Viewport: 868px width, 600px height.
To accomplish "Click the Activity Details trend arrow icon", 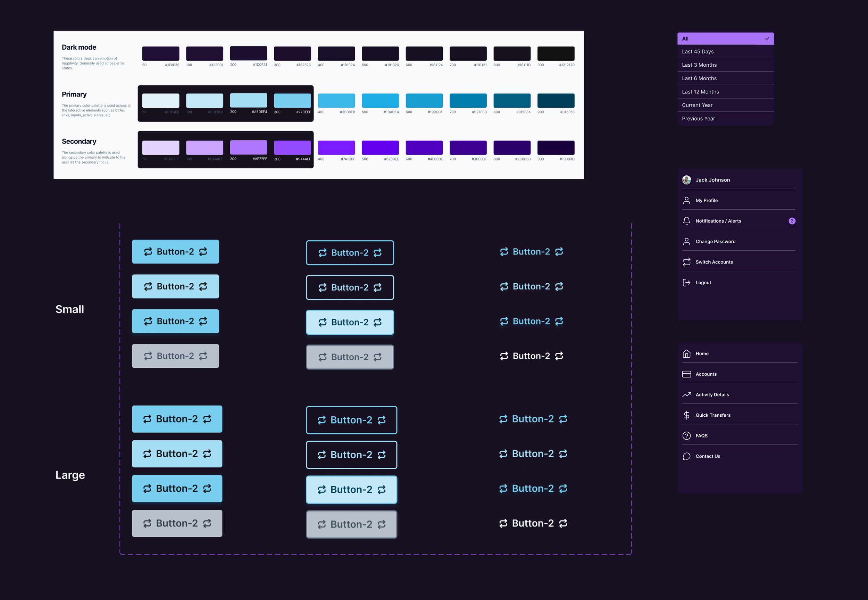I will [x=686, y=395].
